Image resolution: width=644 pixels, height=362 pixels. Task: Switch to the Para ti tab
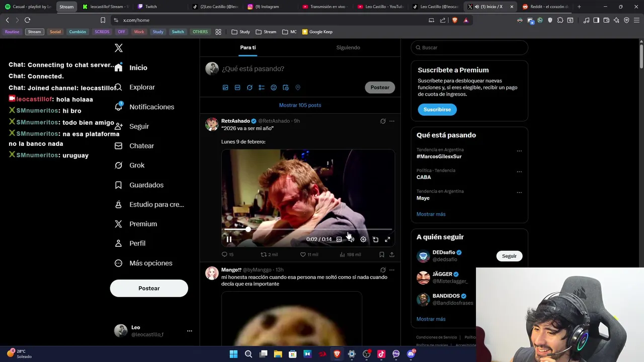click(x=248, y=47)
